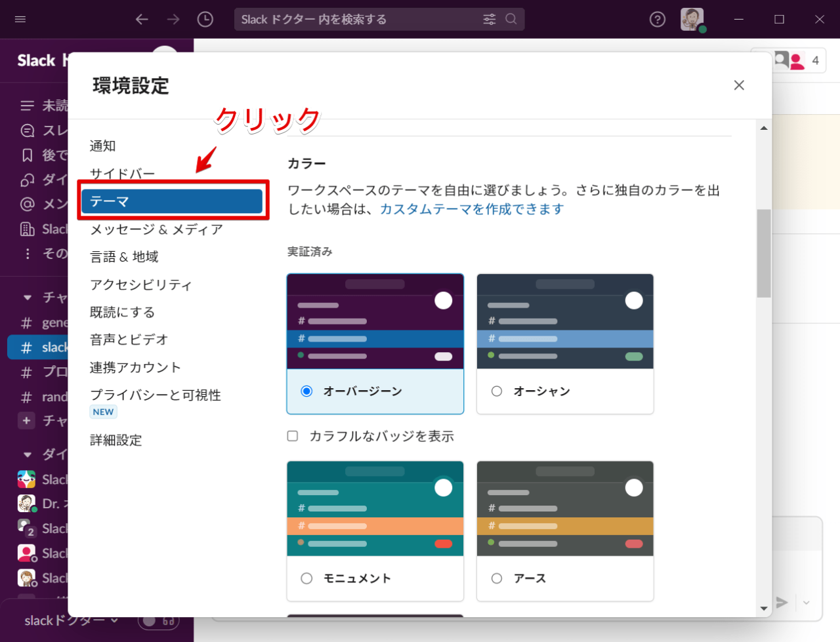The image size is (840, 642).
Task: Collapse the direct messages section arrow
Action: [27, 454]
